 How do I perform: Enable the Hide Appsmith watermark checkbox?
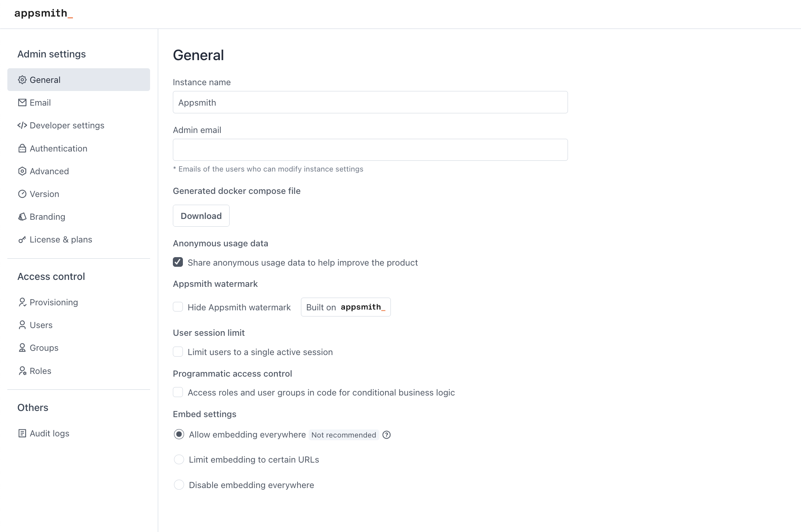coord(177,307)
